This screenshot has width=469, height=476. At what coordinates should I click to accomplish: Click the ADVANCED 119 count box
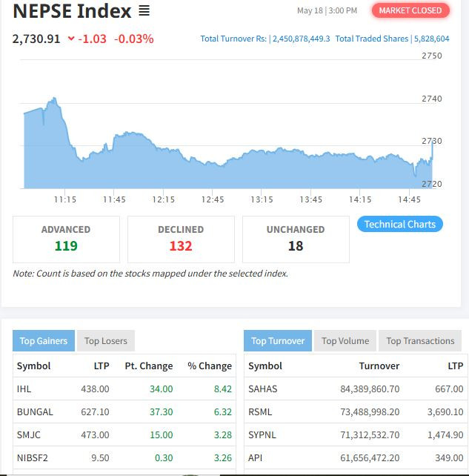point(66,239)
